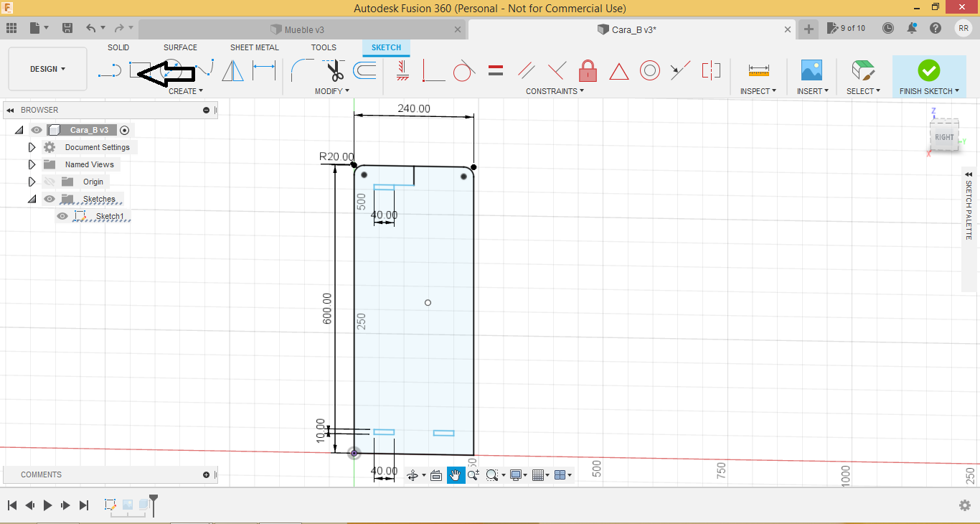Viewport: 980px width, 524px height.
Task: Open the INSPECT dropdown menu
Action: (x=758, y=91)
